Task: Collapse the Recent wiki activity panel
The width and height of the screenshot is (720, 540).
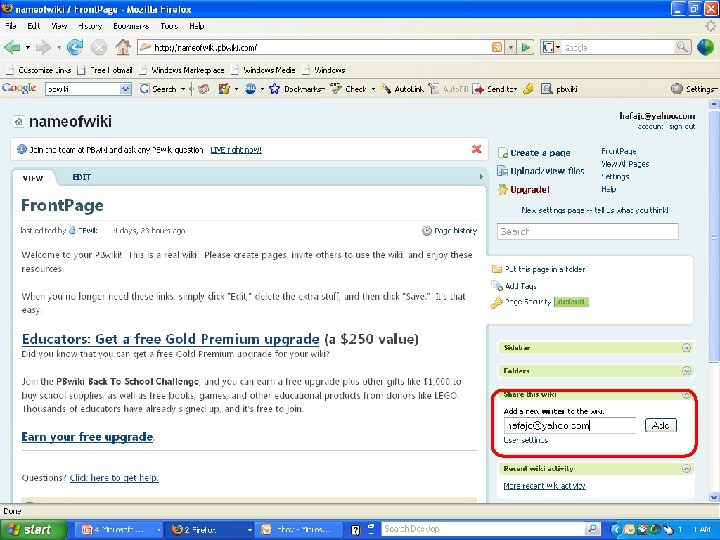Action: pyautogui.click(x=686, y=468)
